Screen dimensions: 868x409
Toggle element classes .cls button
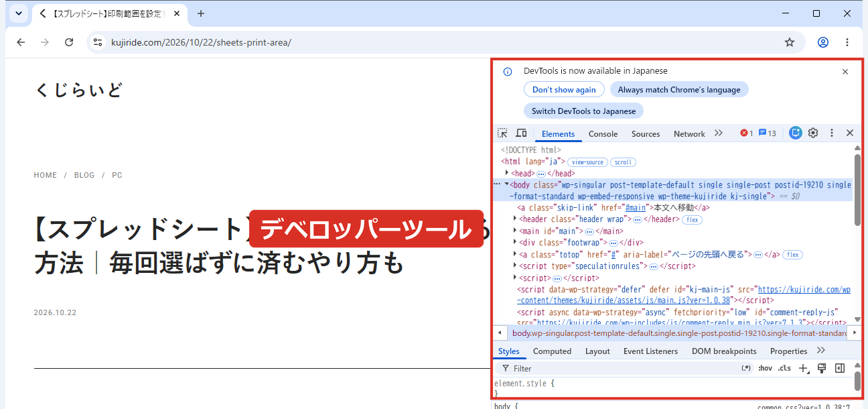click(x=784, y=368)
